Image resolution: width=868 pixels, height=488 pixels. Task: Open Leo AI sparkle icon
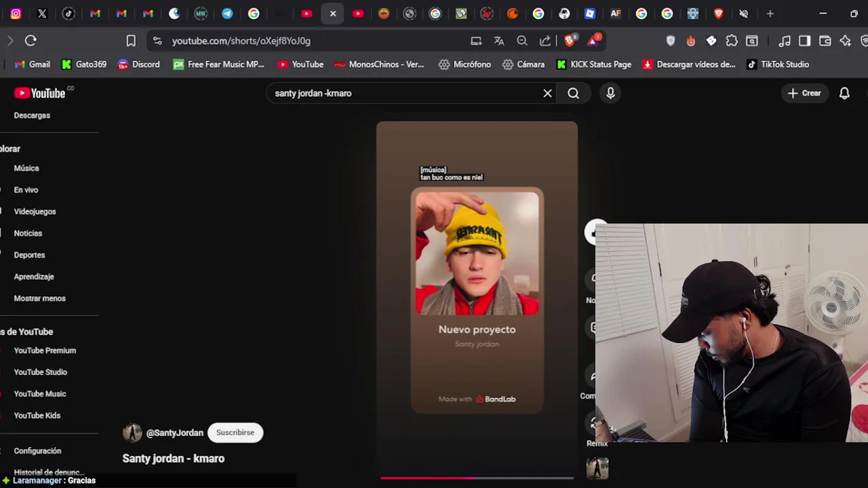[x=846, y=41]
